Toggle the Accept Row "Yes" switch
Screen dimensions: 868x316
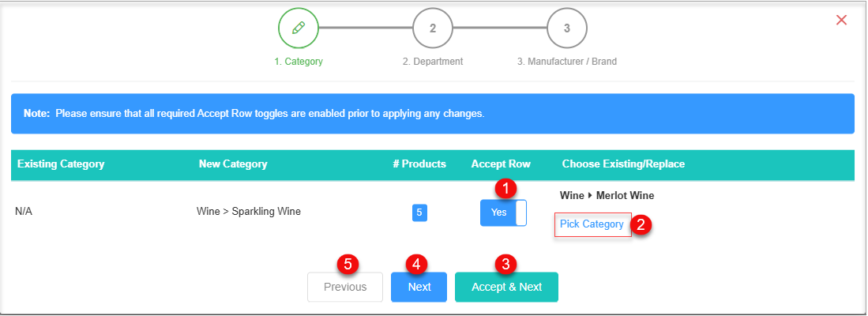pos(503,213)
